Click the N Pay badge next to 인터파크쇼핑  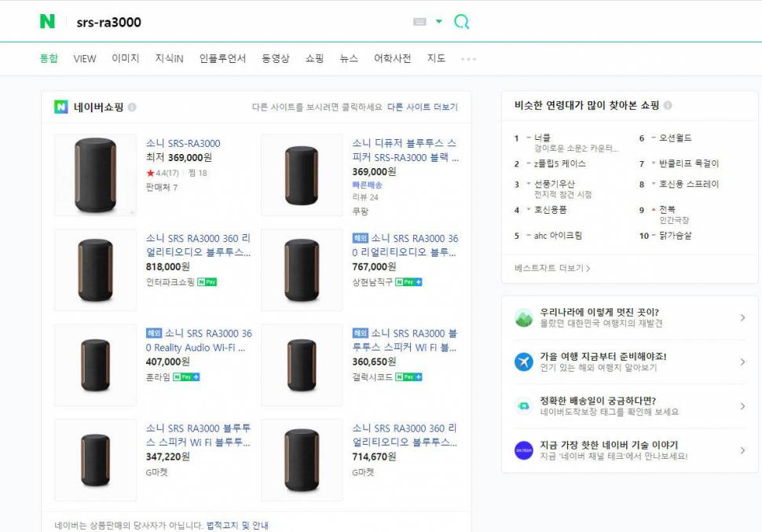[x=207, y=282]
